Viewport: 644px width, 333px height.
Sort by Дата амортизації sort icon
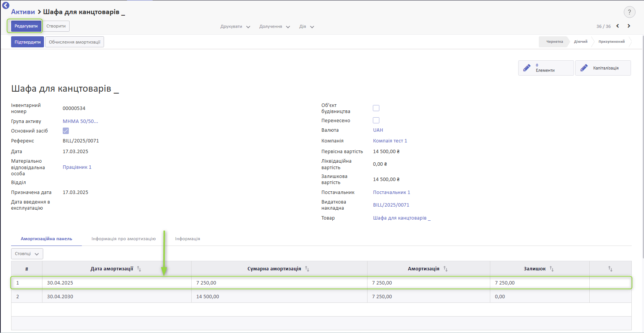coord(139,269)
